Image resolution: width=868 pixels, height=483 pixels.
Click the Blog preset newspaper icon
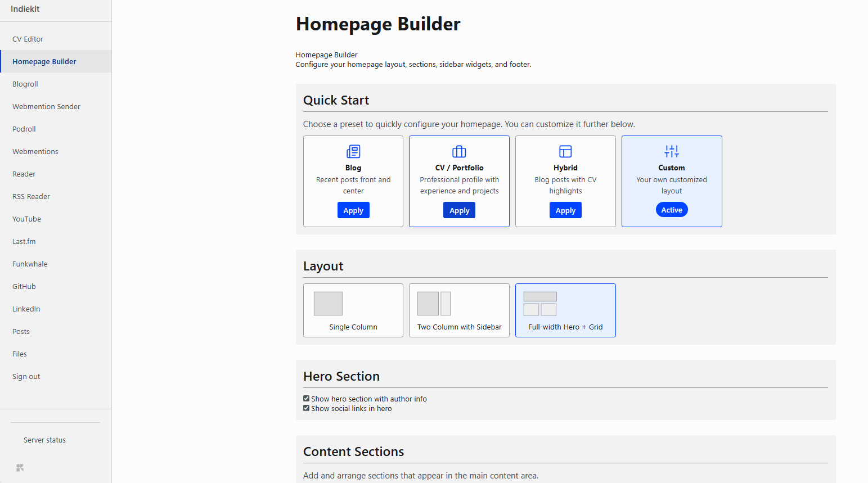coord(353,151)
